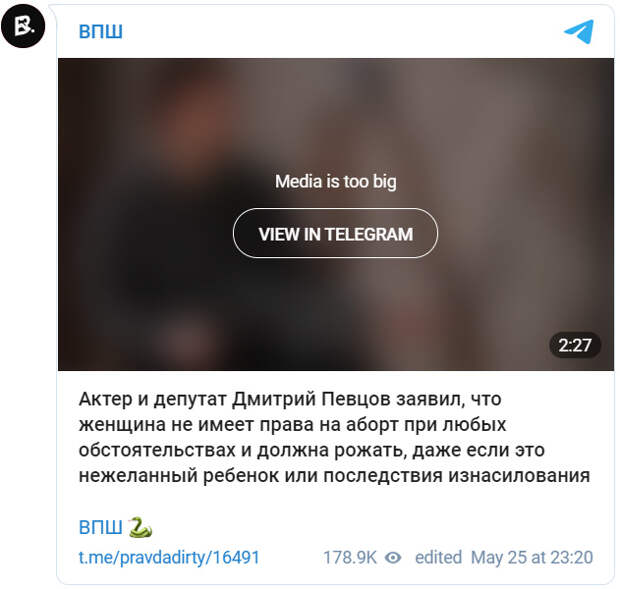Click the VIEW IN TELEGRAM button
620x589 pixels.
[x=335, y=233]
